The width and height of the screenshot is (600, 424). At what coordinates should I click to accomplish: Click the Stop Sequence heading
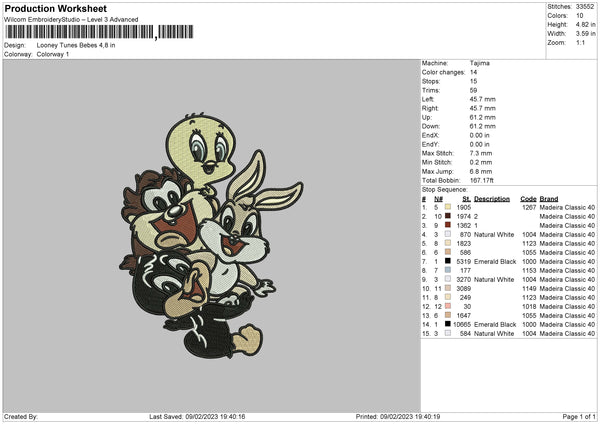click(x=445, y=190)
